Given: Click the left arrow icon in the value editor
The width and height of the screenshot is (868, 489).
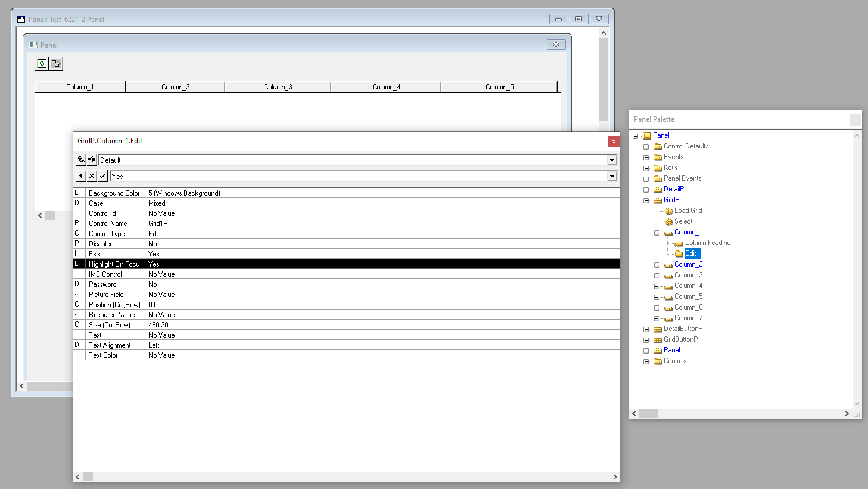Looking at the screenshot, I should tap(81, 176).
